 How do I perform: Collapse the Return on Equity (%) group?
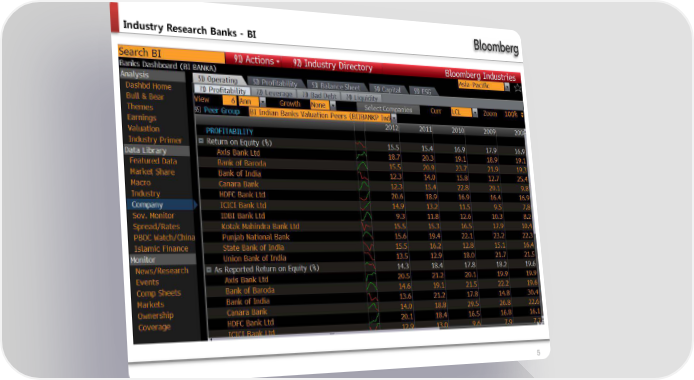[x=200, y=141]
